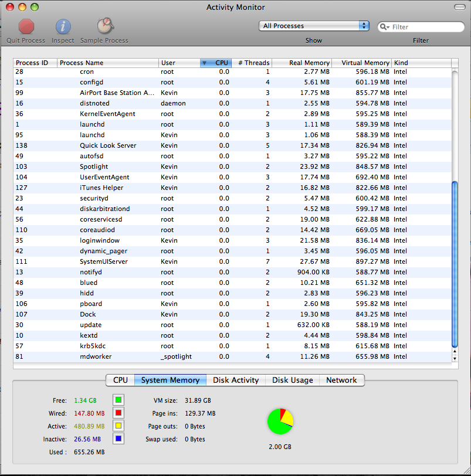Sort by Real Memory column header
The width and height of the screenshot is (471, 476).
click(x=302, y=63)
